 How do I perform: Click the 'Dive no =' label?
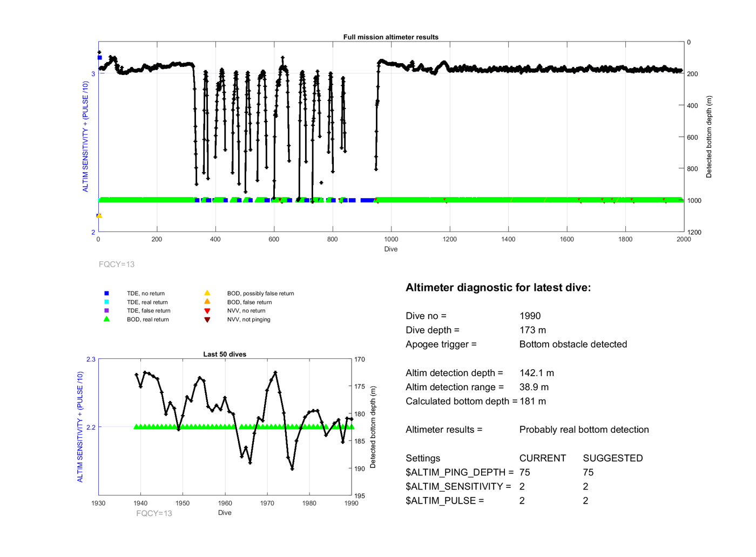[x=426, y=316]
